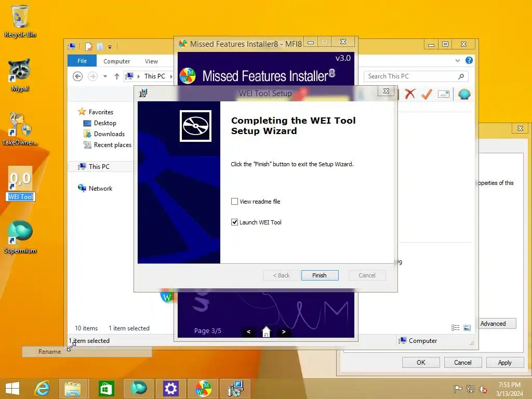532x399 pixels.
Task: Click the Back button in WEI Tool Setup
Action: point(281,275)
